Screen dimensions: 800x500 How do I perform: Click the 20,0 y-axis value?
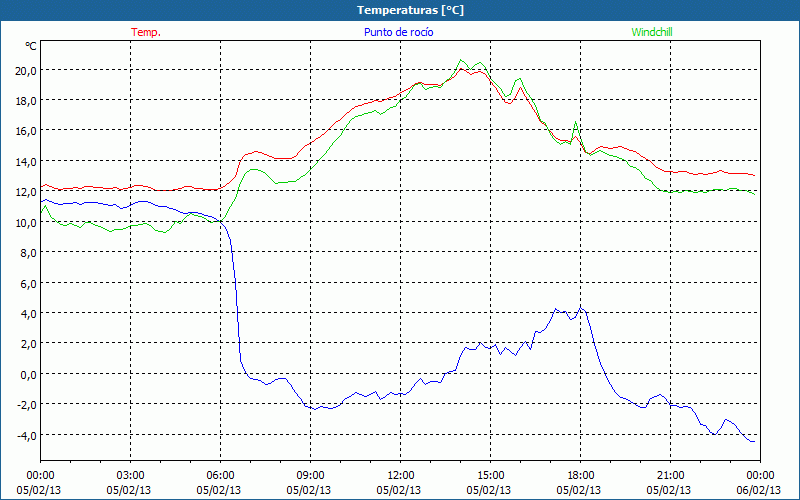pyautogui.click(x=26, y=71)
